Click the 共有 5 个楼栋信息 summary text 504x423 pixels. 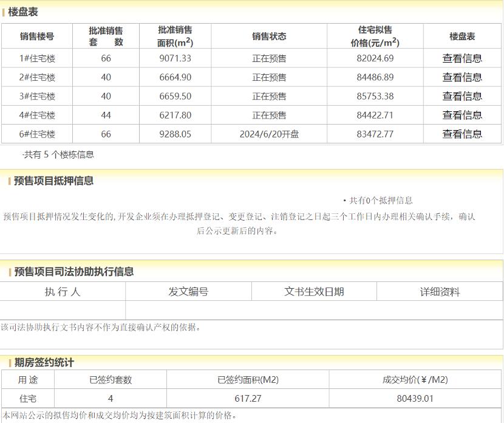coord(58,155)
